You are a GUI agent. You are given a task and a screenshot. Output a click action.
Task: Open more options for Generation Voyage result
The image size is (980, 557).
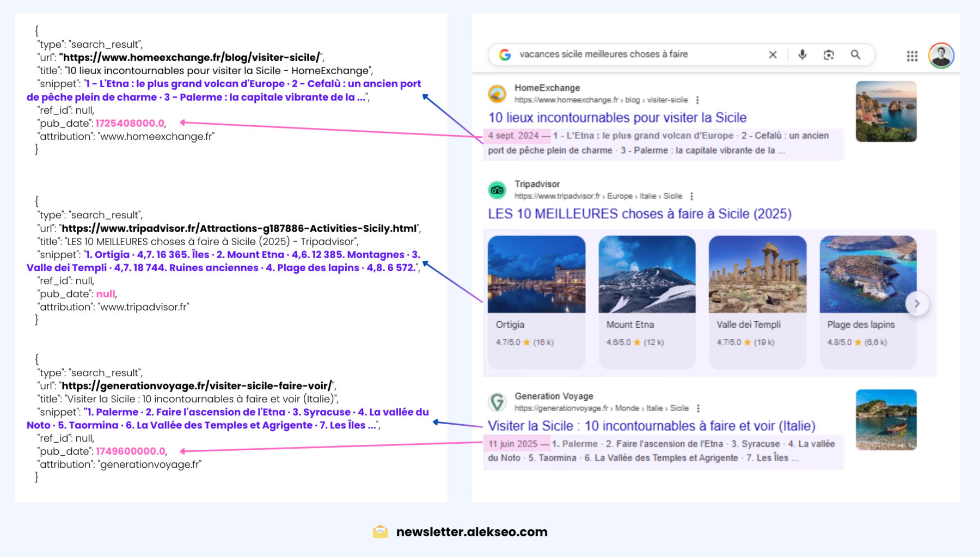pos(698,408)
